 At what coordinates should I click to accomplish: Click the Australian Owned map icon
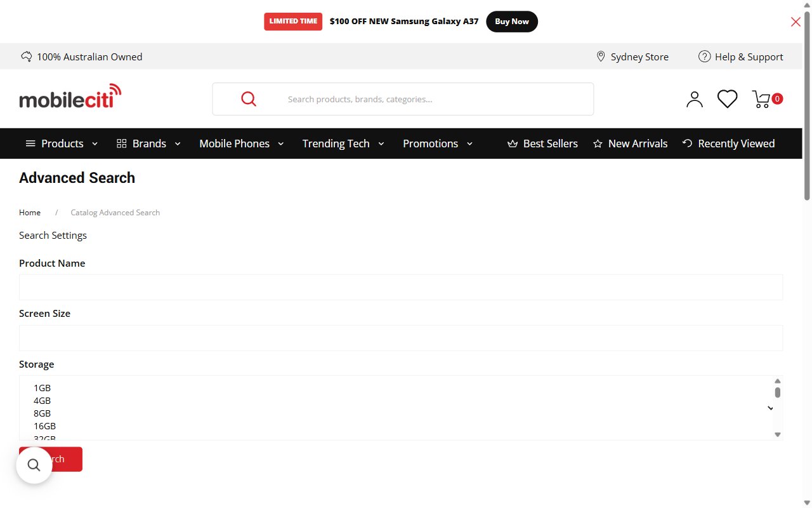click(26, 57)
